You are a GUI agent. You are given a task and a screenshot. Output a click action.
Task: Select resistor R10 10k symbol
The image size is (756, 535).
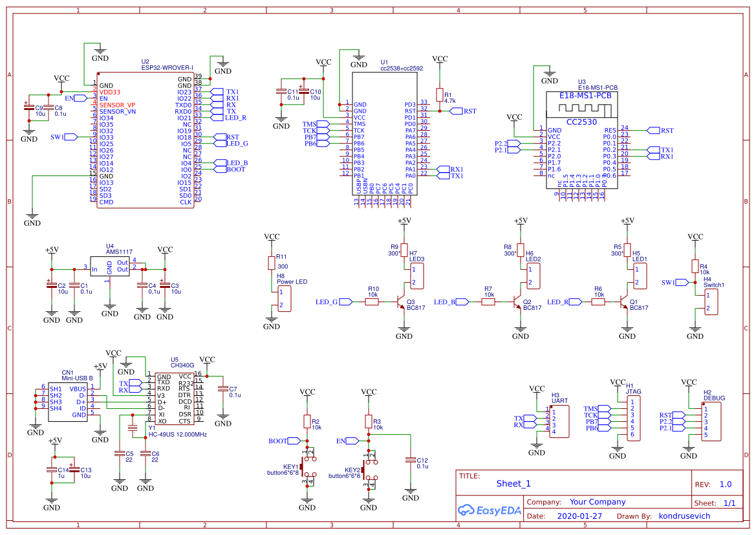pyautogui.click(x=372, y=302)
